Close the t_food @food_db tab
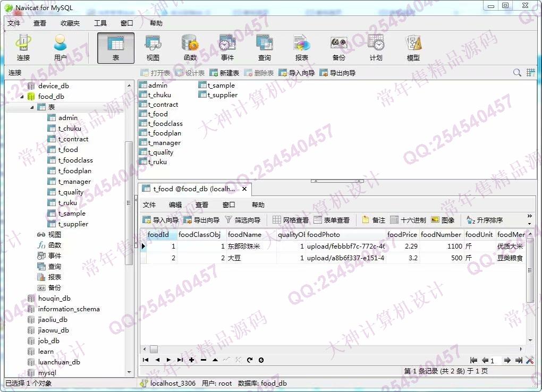This screenshot has width=542, height=392. 244,189
